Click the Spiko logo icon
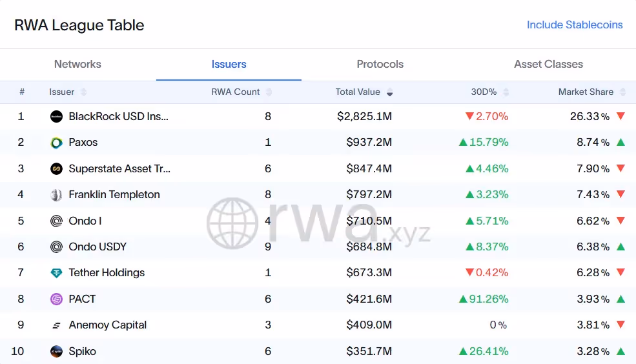 pos(56,352)
